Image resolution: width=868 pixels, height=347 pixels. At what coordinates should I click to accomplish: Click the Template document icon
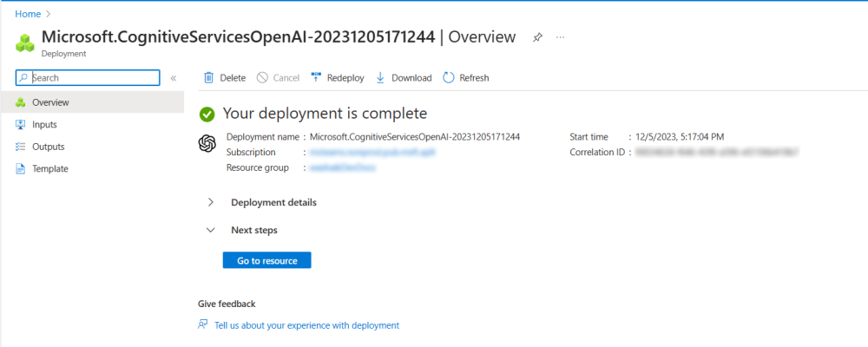(x=21, y=169)
